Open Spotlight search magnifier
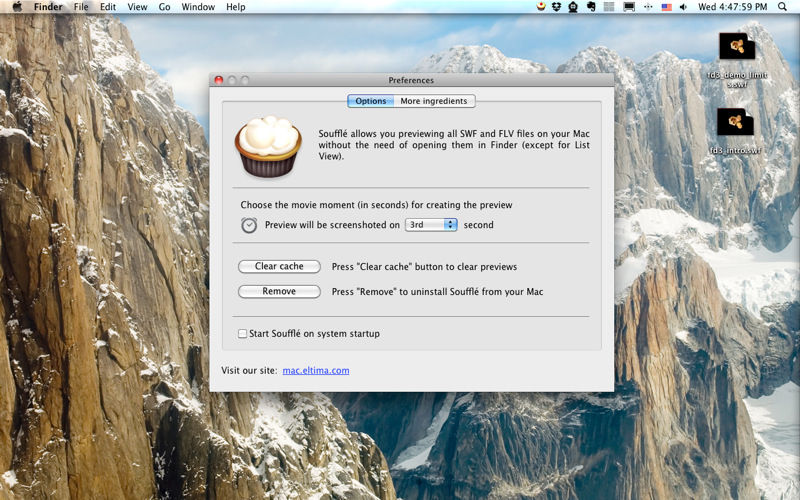Image resolution: width=800 pixels, height=500 pixels. [782, 7]
